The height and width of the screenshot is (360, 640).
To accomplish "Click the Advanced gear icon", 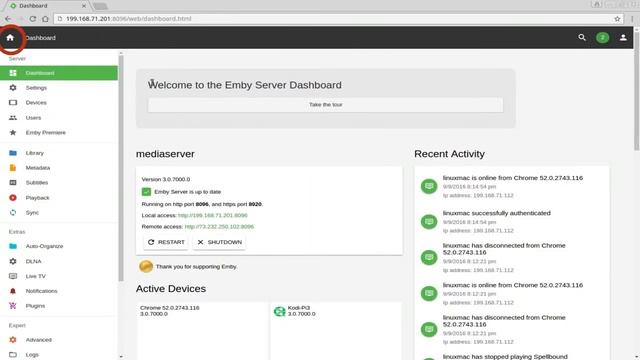I will (13, 340).
